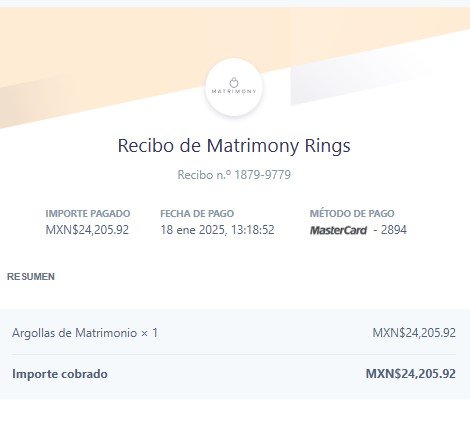Select the bold total MXN$24,205.92 amount
Image resolution: width=470 pixels, height=427 pixels.
[x=411, y=374]
